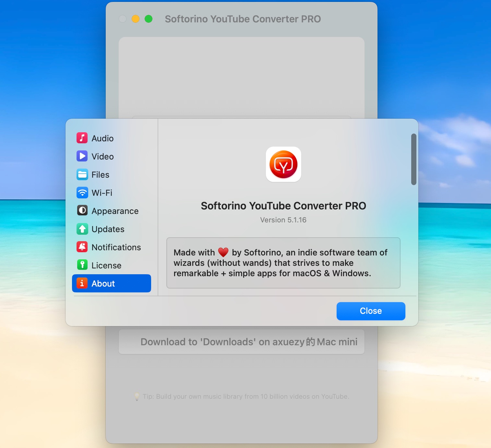This screenshot has width=491, height=448.
Task: Open the License label in the sidebar
Action: pos(106,265)
